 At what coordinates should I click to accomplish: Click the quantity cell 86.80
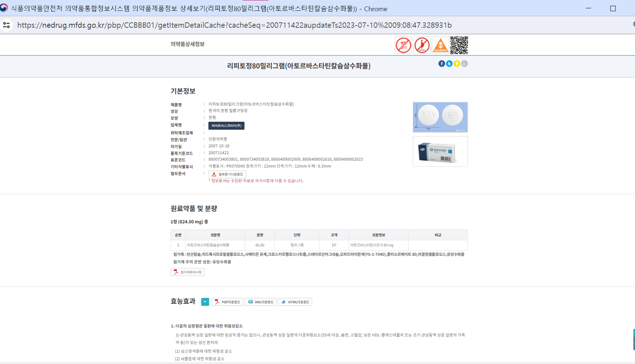260,245
